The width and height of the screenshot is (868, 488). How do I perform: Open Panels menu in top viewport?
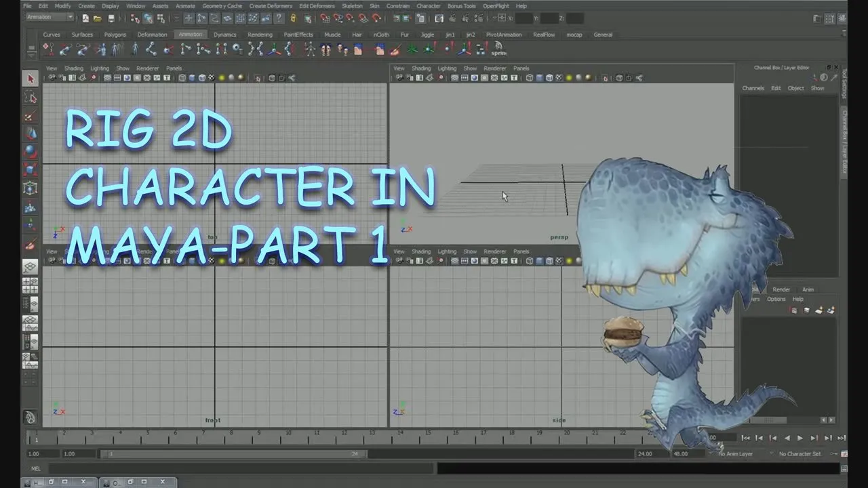click(x=174, y=68)
